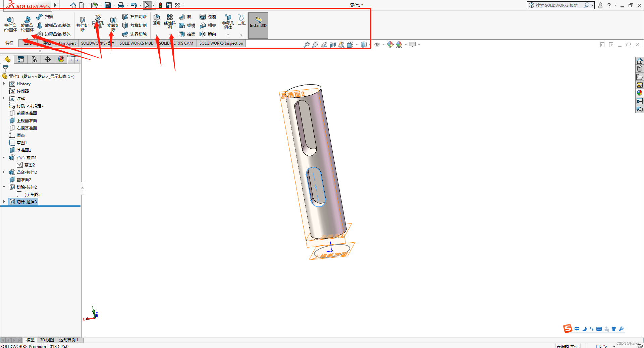The height and width of the screenshot is (348, 644).
Task: Toggle Chinese/English mode in the IME bar
Action: coord(577,329)
